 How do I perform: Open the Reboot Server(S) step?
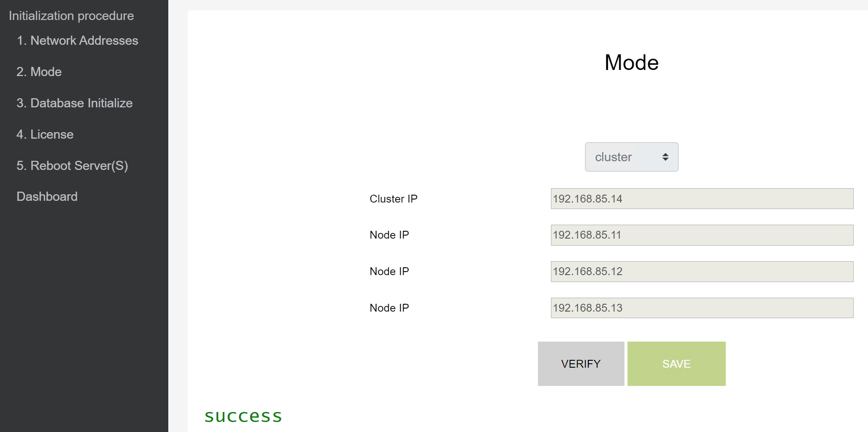click(x=72, y=166)
